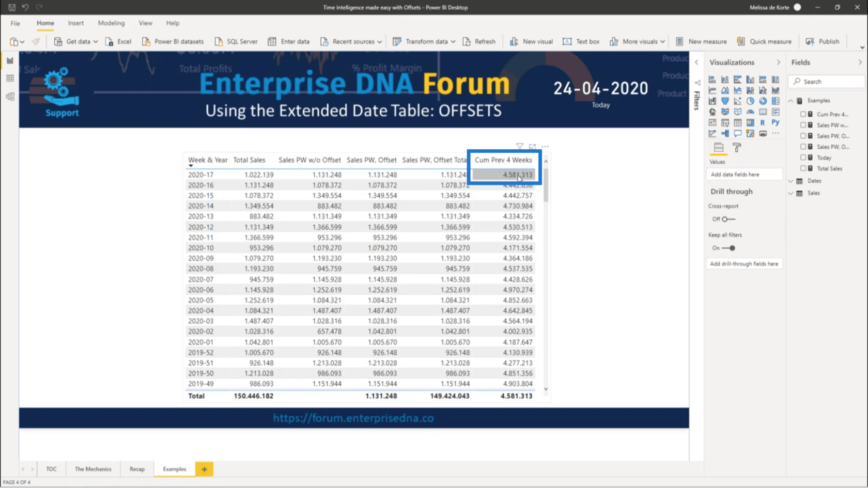868x488 pixels.
Task: Open Model view from left sidebar
Action: coord(10,97)
